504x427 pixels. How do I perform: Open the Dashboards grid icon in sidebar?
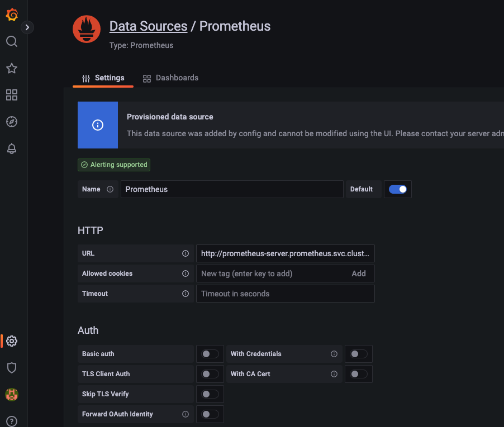click(12, 95)
